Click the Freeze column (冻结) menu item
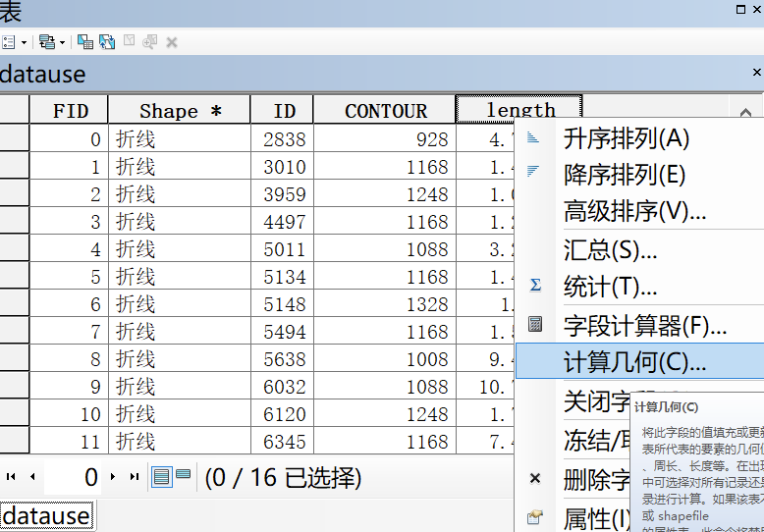 click(x=573, y=440)
